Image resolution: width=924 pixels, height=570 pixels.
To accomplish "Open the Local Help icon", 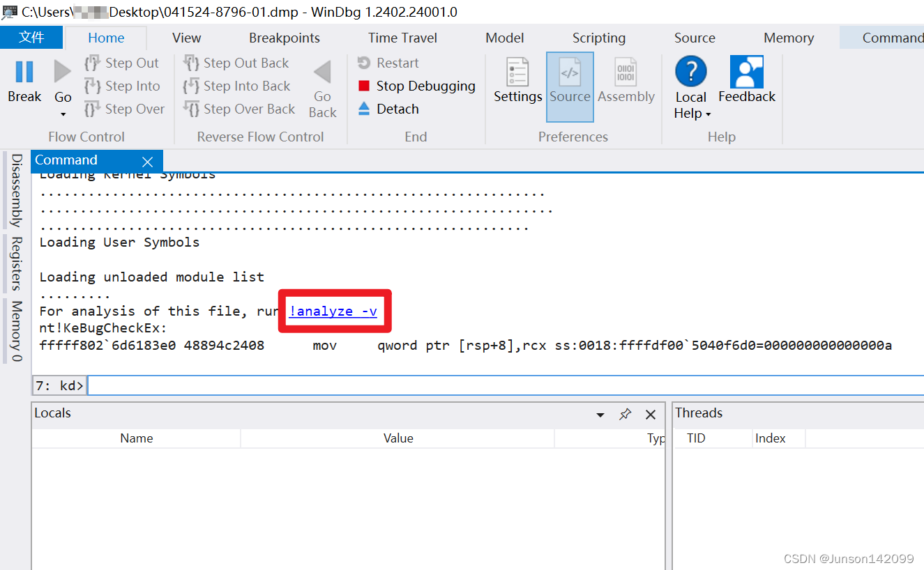I will [691, 72].
